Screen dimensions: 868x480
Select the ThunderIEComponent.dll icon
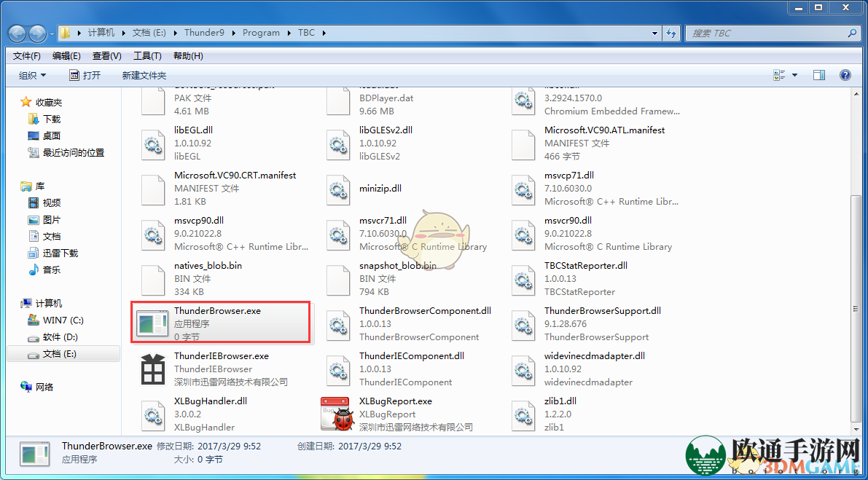tap(337, 369)
